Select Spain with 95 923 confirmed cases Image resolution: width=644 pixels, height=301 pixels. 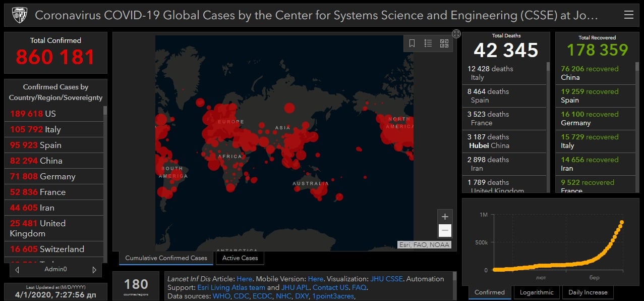(x=54, y=145)
